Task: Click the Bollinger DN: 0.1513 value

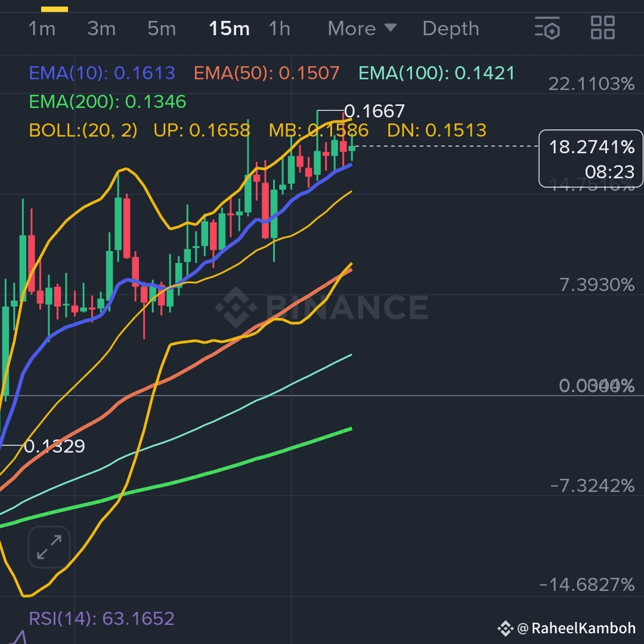Action: (436, 131)
